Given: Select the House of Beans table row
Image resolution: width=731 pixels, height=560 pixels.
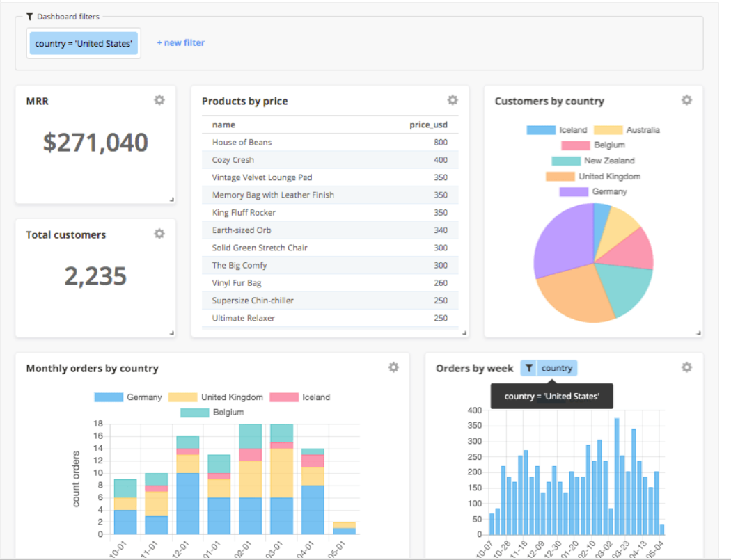Looking at the screenshot, I should coord(330,142).
